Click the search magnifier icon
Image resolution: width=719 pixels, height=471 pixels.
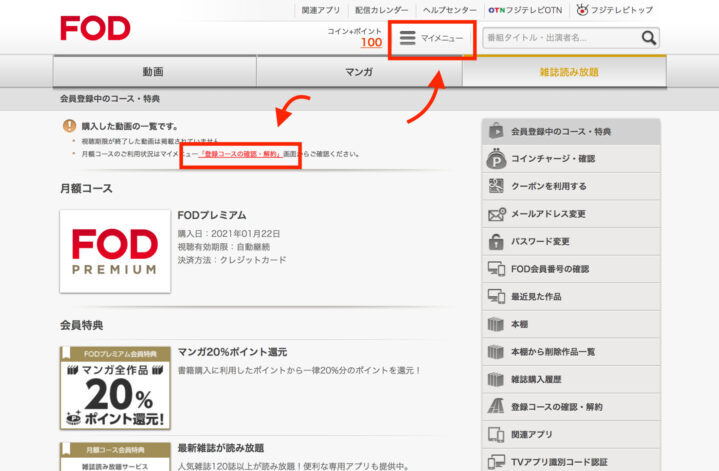point(648,38)
